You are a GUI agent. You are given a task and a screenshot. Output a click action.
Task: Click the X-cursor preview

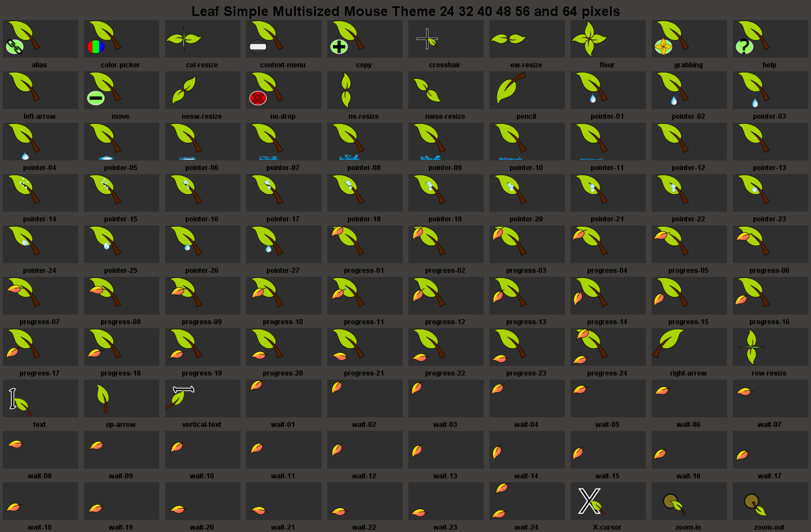click(x=608, y=501)
